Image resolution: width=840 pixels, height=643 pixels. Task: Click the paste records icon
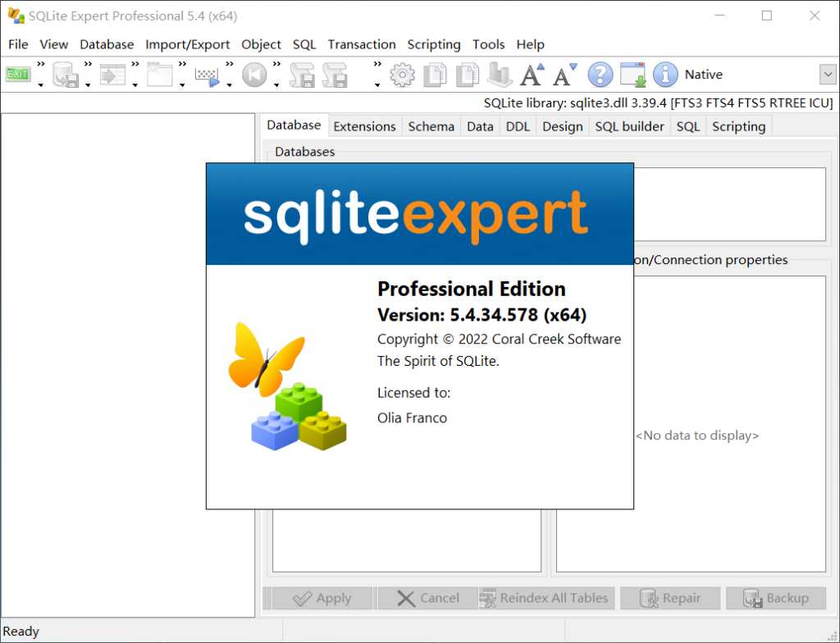(468, 75)
